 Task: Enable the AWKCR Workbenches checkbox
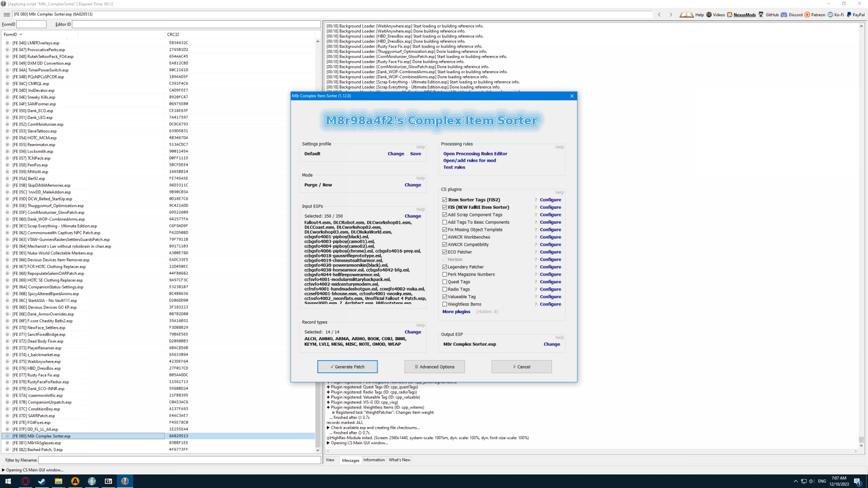pyautogui.click(x=445, y=237)
